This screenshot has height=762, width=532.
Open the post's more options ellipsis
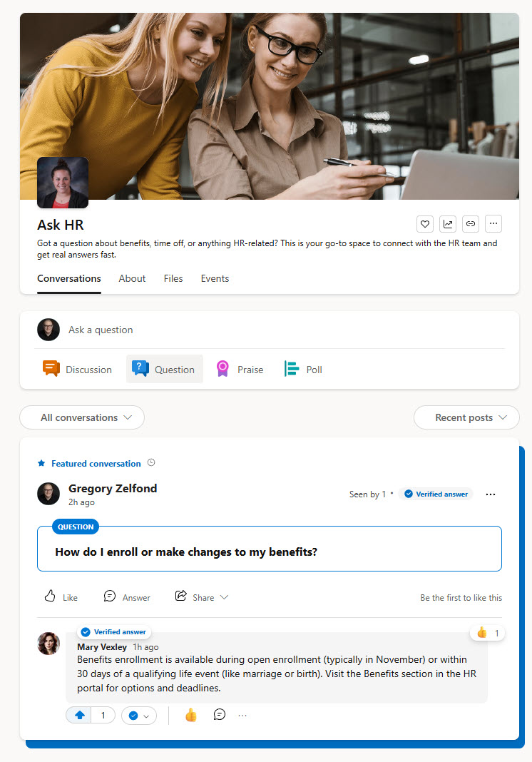click(491, 494)
